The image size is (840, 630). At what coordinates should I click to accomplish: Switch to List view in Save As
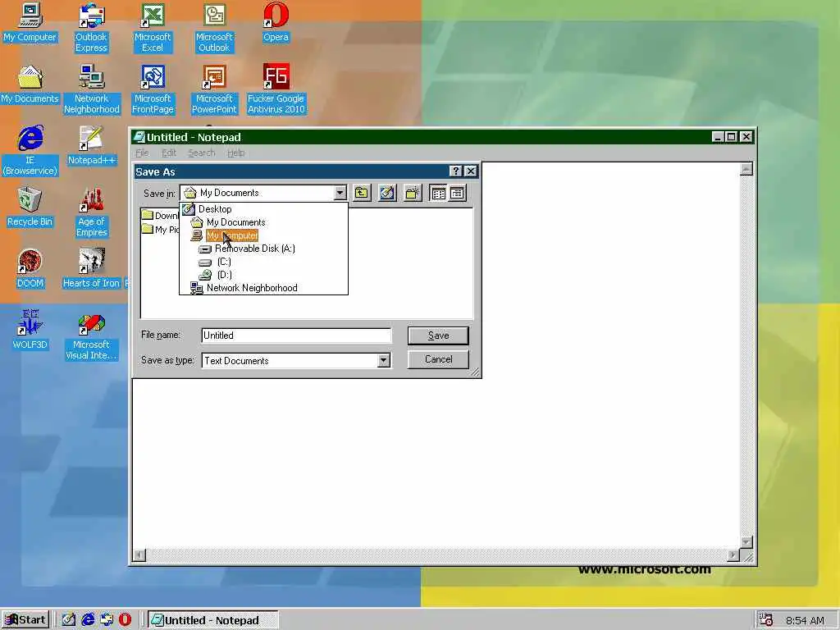(439, 193)
